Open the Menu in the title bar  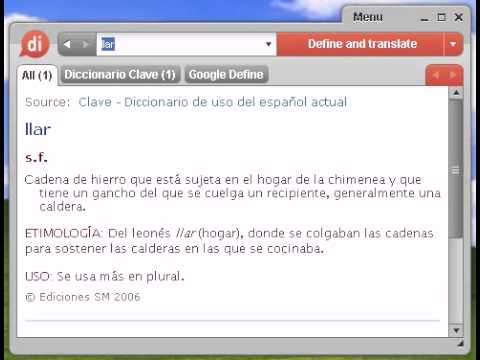(368, 17)
